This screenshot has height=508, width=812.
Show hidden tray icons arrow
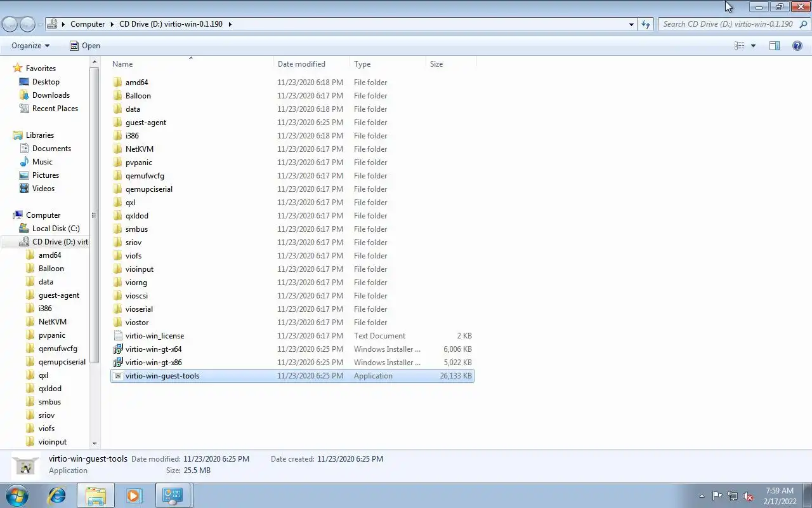(x=702, y=496)
